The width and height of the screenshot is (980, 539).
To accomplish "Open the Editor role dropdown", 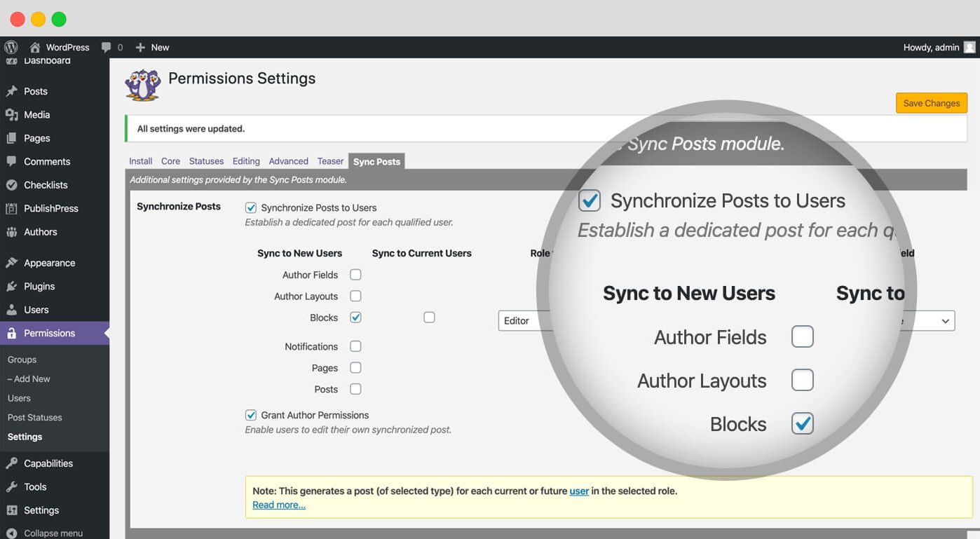I will point(526,320).
